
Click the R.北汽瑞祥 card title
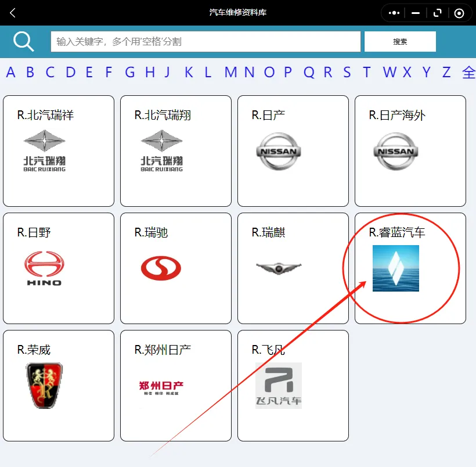click(45, 116)
